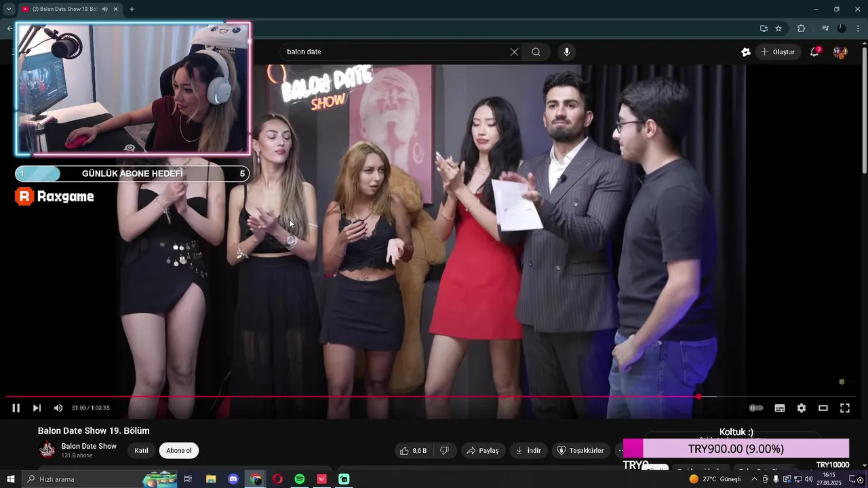
Task: Expand hidden system tray icons chevron
Action: coord(754,479)
